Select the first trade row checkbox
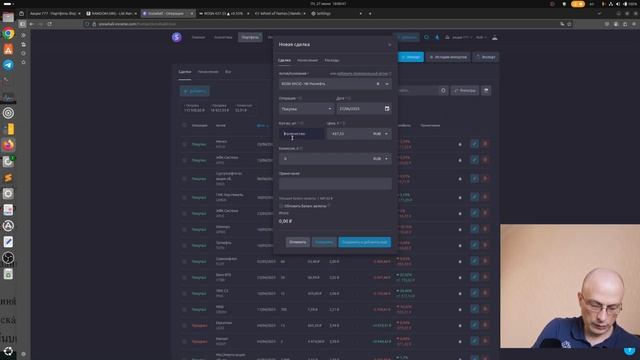 (x=184, y=144)
